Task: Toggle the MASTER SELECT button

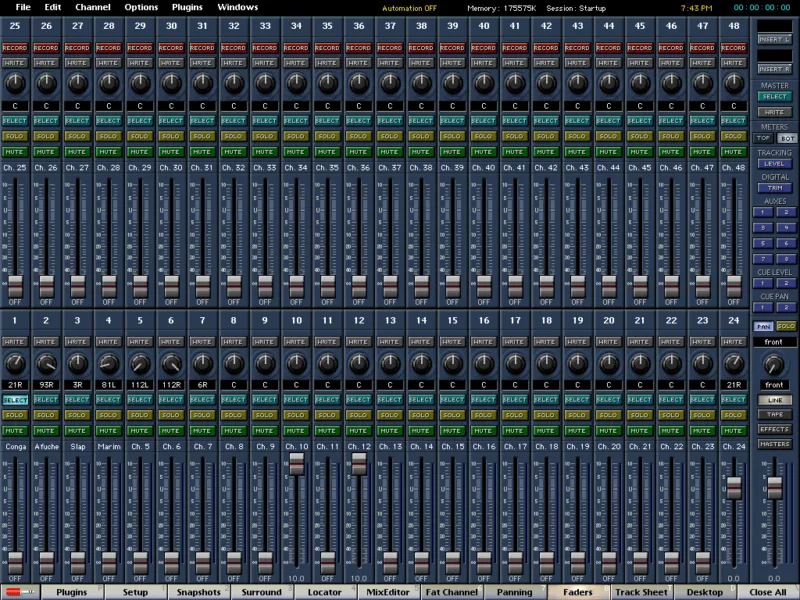Action: 774,96
